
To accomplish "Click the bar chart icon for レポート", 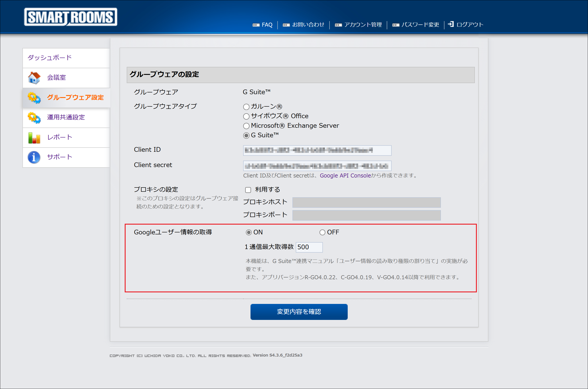I will pyautogui.click(x=34, y=138).
